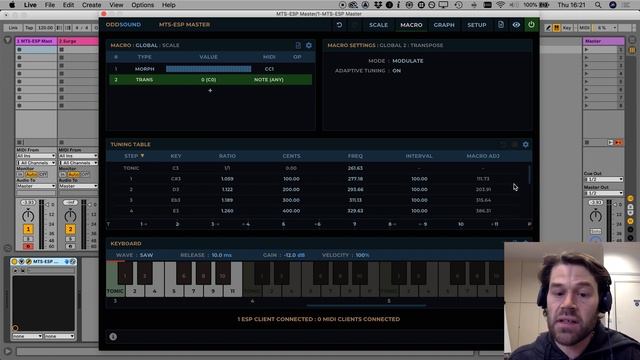Add a new macro with plus button
The height and width of the screenshot is (360, 640).
(x=210, y=90)
